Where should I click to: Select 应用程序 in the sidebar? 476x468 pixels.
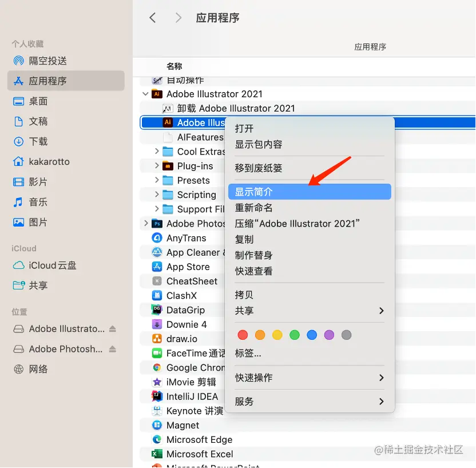(66, 81)
